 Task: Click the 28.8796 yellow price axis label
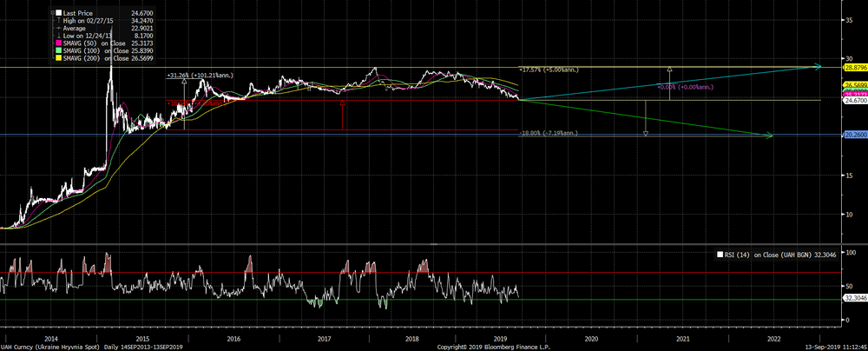click(854, 67)
